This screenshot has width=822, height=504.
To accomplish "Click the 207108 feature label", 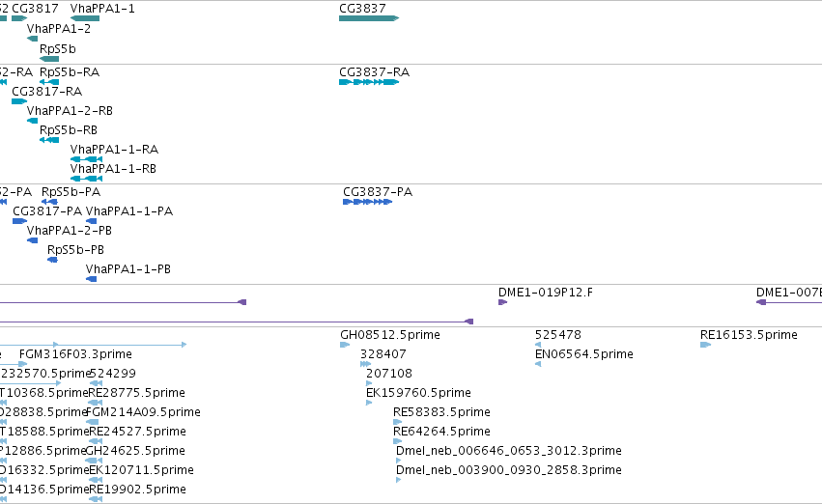I will 389,374.
